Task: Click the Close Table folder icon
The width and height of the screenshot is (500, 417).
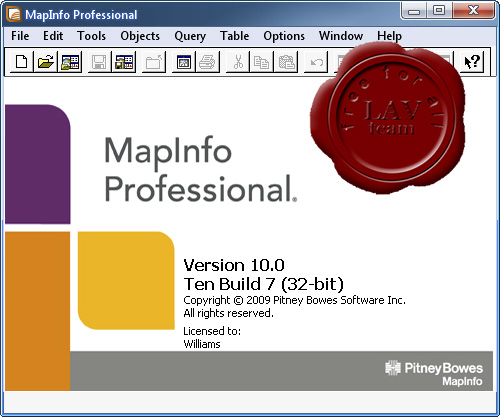Action: click(x=154, y=62)
